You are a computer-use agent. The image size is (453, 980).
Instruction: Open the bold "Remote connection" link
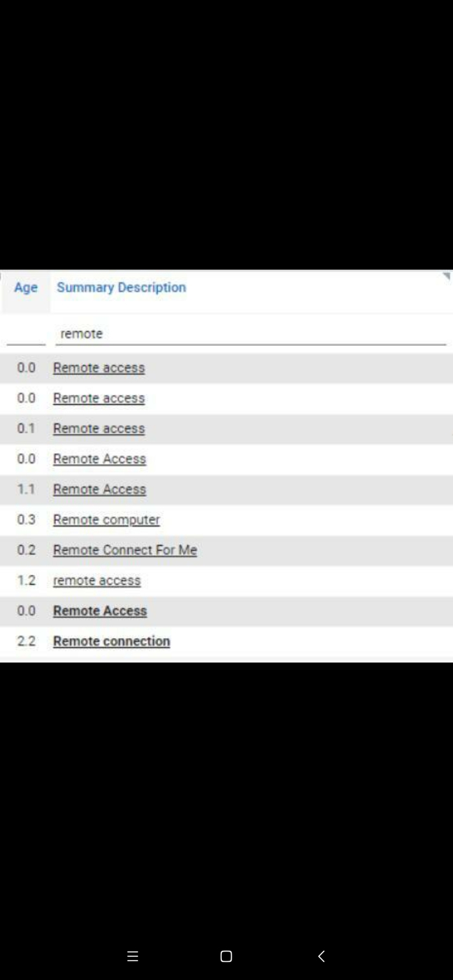(111, 641)
